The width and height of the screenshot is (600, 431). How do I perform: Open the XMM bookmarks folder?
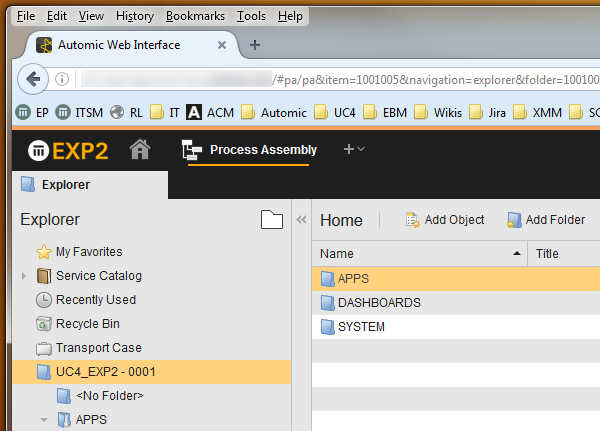538,113
